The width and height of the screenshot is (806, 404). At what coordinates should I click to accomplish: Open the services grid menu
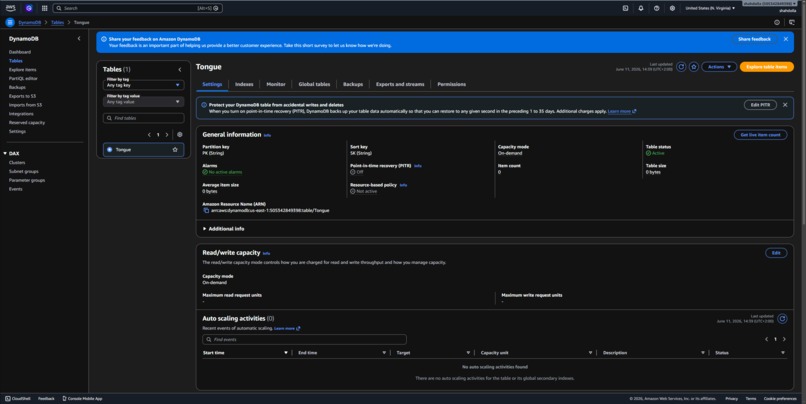point(45,8)
